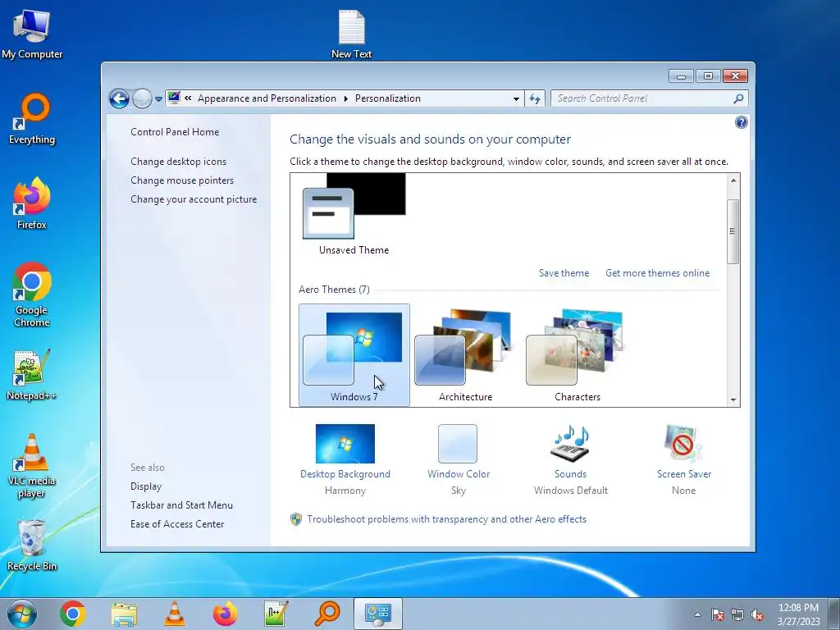The width and height of the screenshot is (840, 630).
Task: Click the search magnifier icon in Control Panel
Action: [x=739, y=98]
